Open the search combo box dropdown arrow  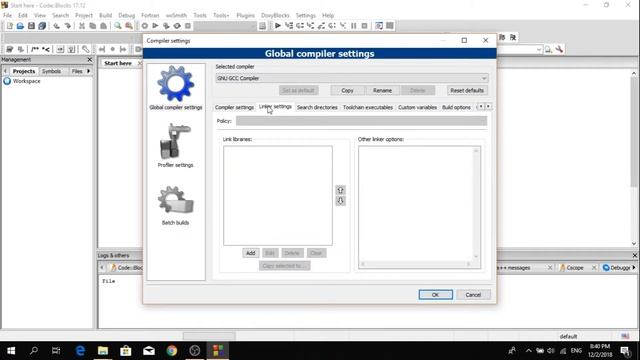click(x=539, y=49)
